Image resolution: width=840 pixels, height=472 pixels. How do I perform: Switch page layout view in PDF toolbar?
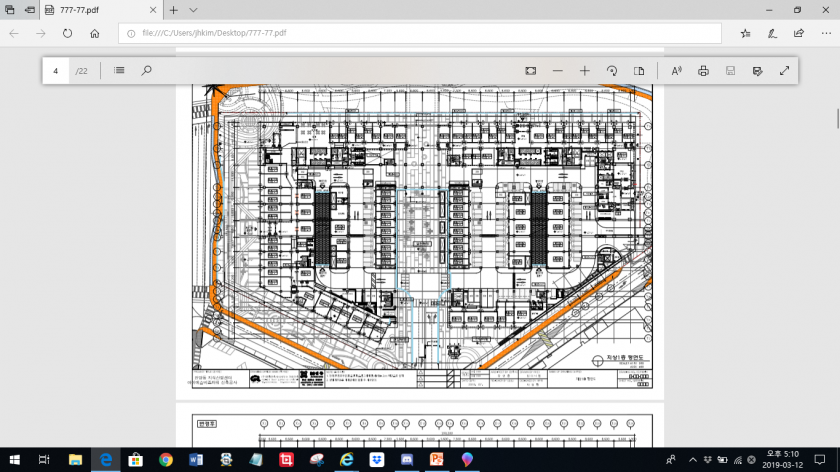click(x=639, y=71)
